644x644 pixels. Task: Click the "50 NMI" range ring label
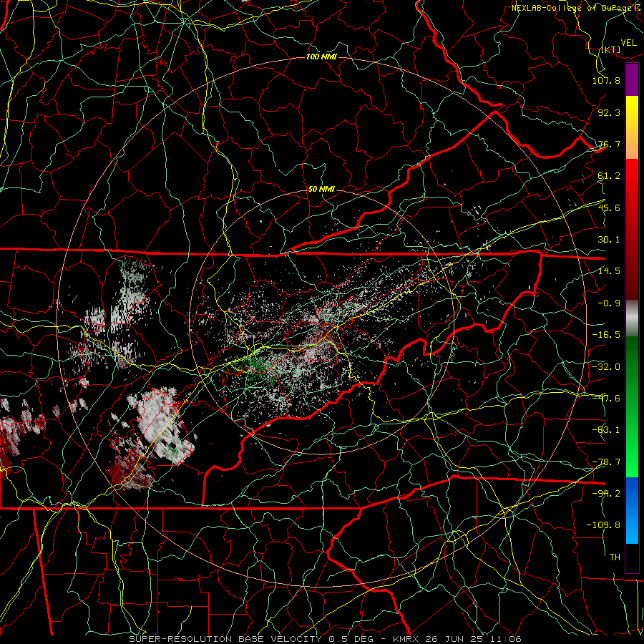click(x=321, y=189)
